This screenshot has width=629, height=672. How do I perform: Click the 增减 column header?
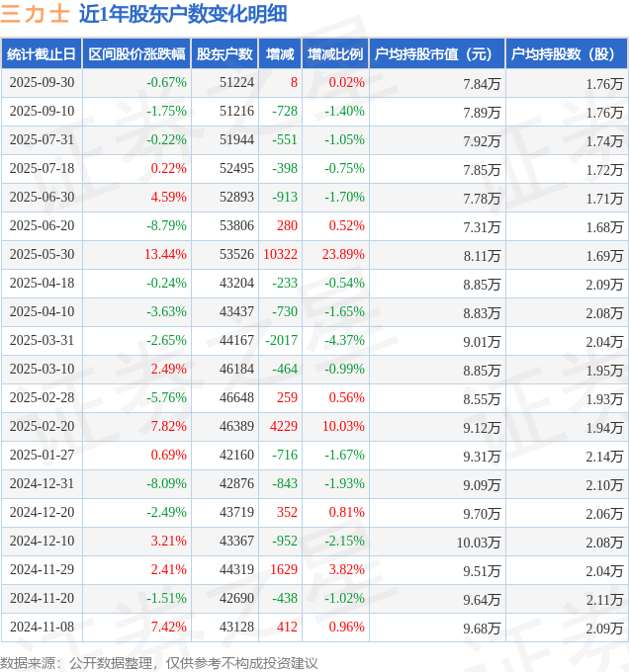coord(280,54)
